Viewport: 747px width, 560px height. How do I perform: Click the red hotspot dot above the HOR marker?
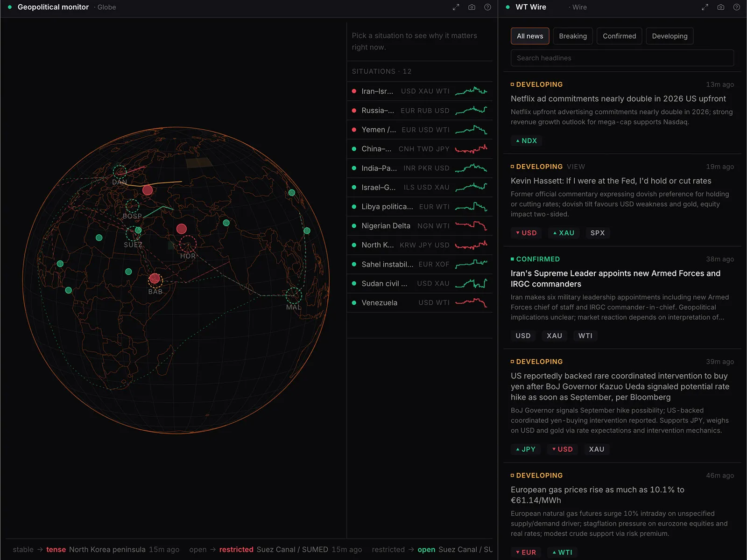coord(182,229)
